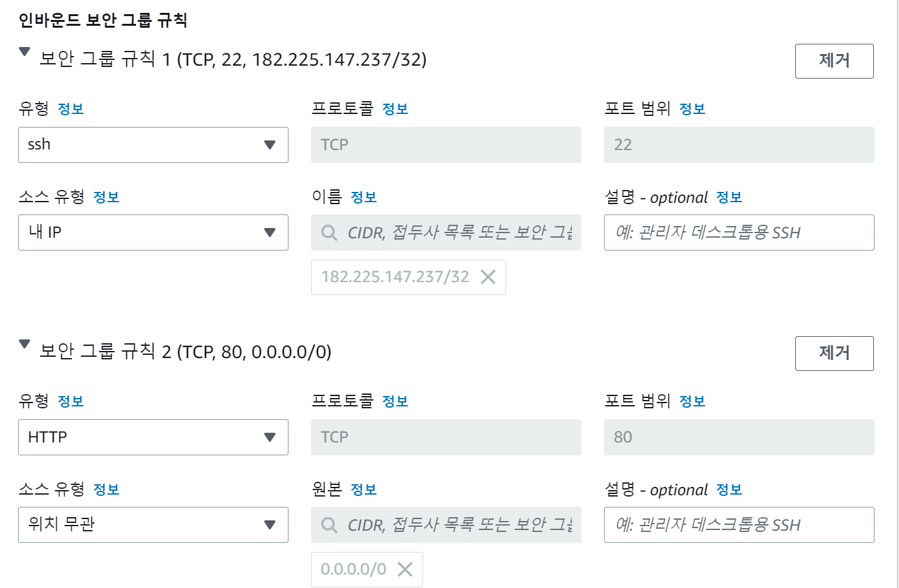Open the 위치 무관 source type dropdown
The height and width of the screenshot is (588, 899).
pyautogui.click(x=153, y=525)
